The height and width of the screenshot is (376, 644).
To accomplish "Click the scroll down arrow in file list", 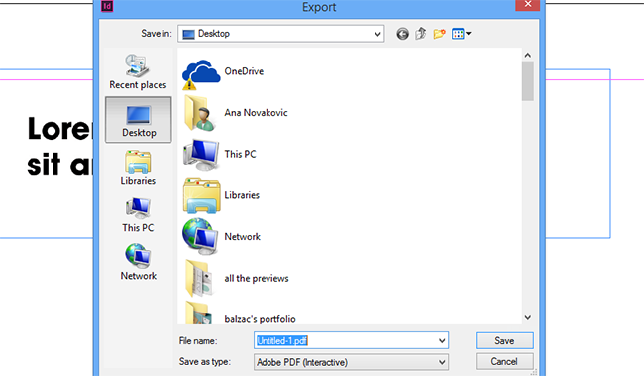I will tap(528, 317).
